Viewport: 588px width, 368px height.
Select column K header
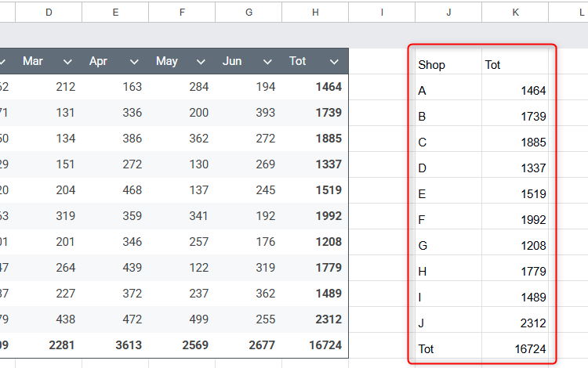click(515, 11)
